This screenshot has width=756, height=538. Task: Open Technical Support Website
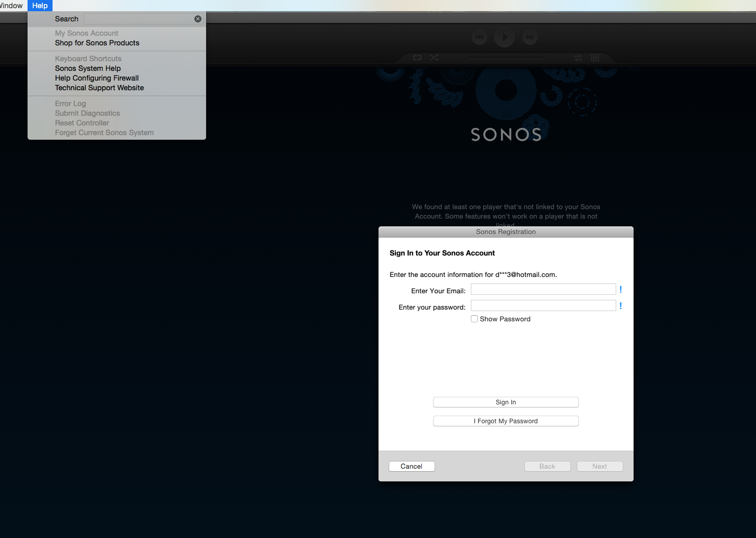(x=99, y=88)
